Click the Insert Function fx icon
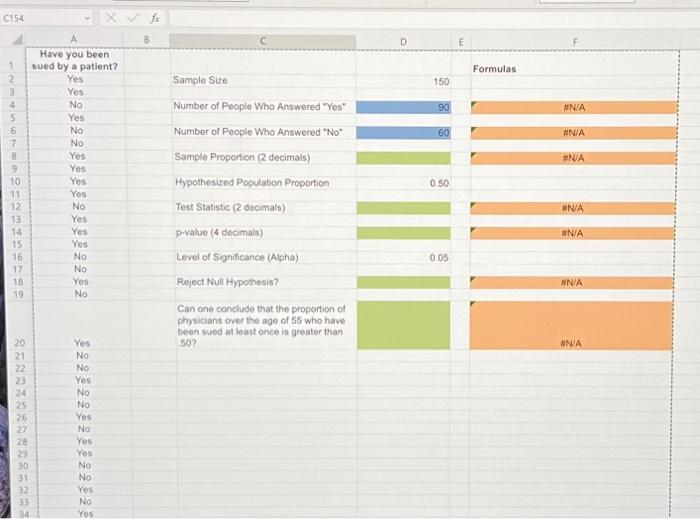 [x=154, y=18]
